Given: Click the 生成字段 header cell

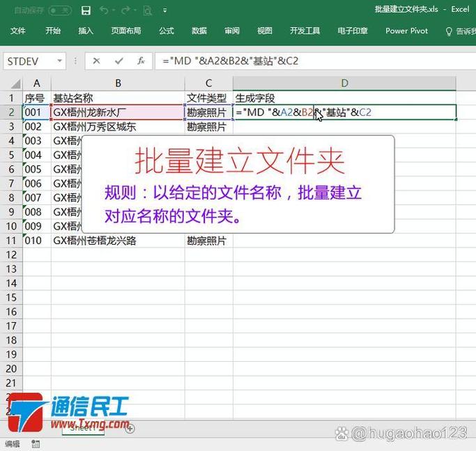Looking at the screenshot, I should (x=344, y=98).
